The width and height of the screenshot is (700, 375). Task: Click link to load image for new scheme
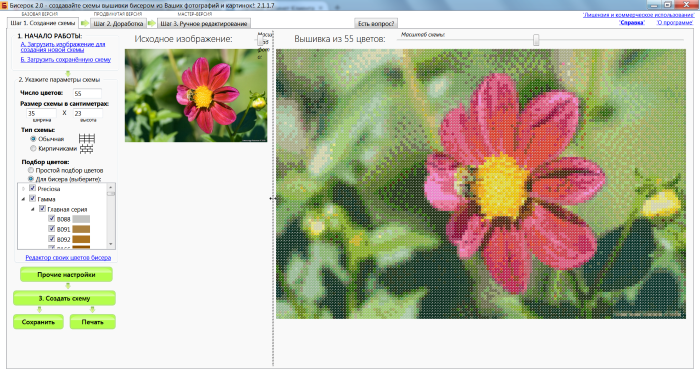pyautogui.click(x=63, y=47)
